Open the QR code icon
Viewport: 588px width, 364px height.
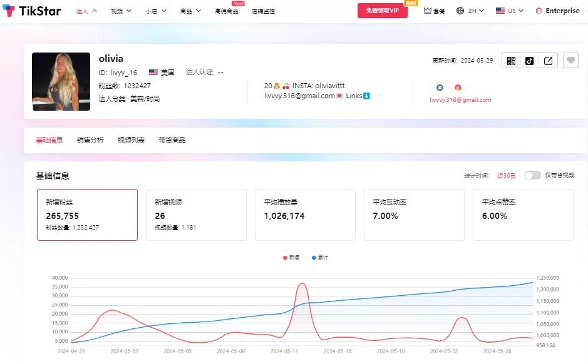pyautogui.click(x=511, y=61)
